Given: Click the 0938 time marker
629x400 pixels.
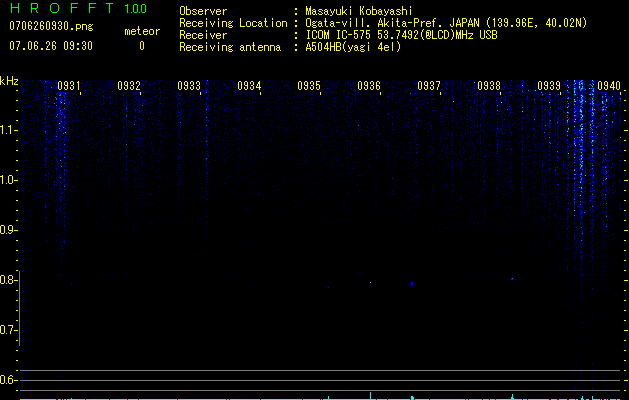Looking at the screenshot, I should coord(489,85).
